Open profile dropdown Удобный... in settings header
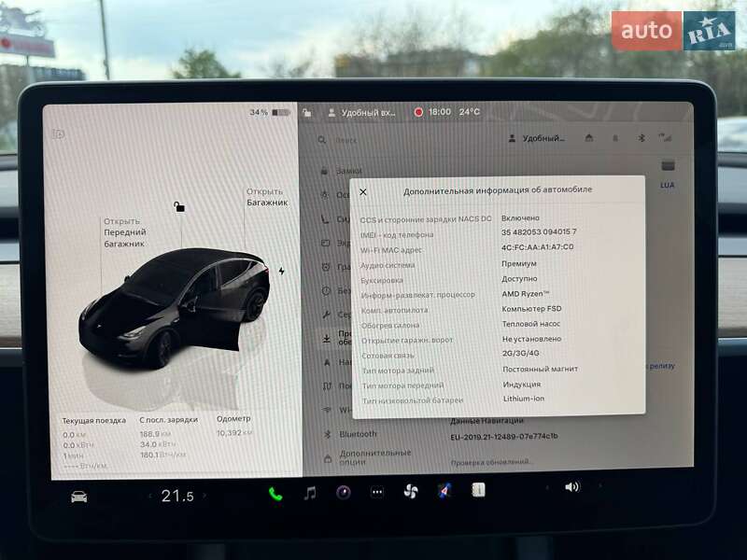 [537, 138]
